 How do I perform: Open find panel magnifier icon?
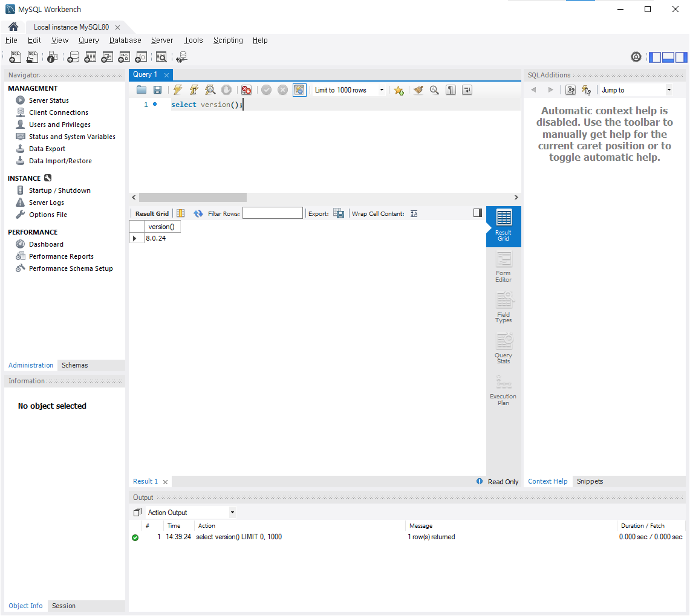pos(434,89)
